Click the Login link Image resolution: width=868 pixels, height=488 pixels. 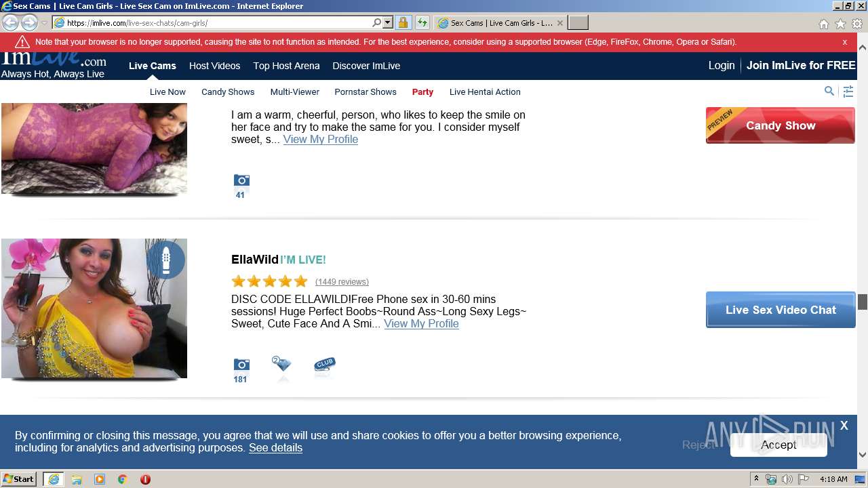click(722, 66)
